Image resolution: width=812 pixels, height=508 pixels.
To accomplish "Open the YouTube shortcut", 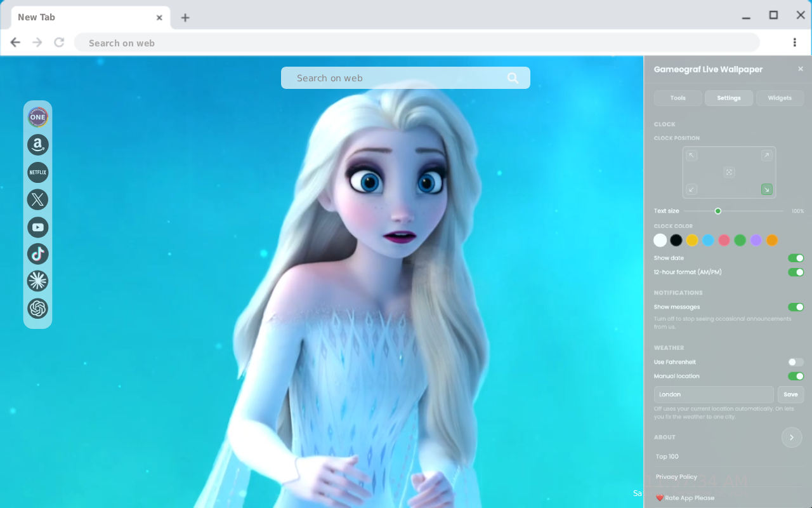I will pos(37,227).
